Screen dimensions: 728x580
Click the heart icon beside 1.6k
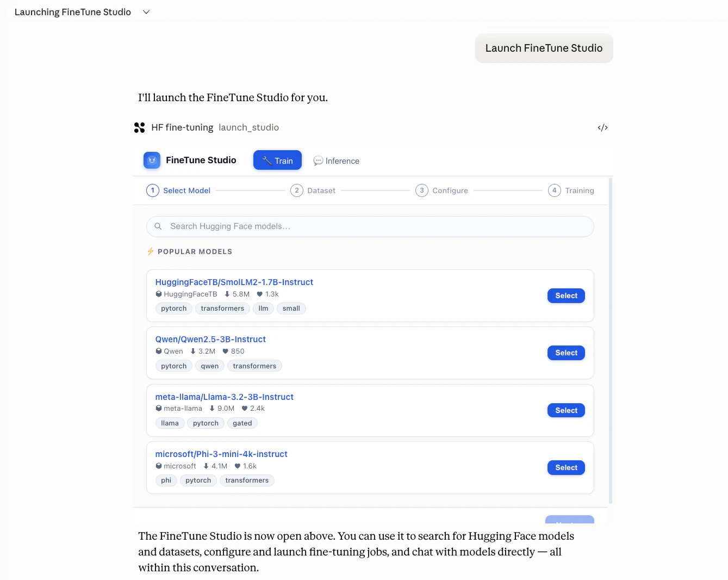point(238,466)
